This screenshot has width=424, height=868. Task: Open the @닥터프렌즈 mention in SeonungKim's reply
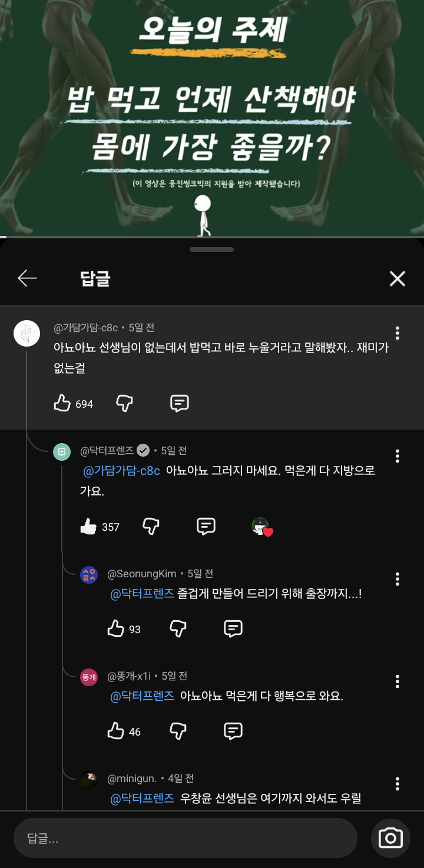[x=143, y=594]
